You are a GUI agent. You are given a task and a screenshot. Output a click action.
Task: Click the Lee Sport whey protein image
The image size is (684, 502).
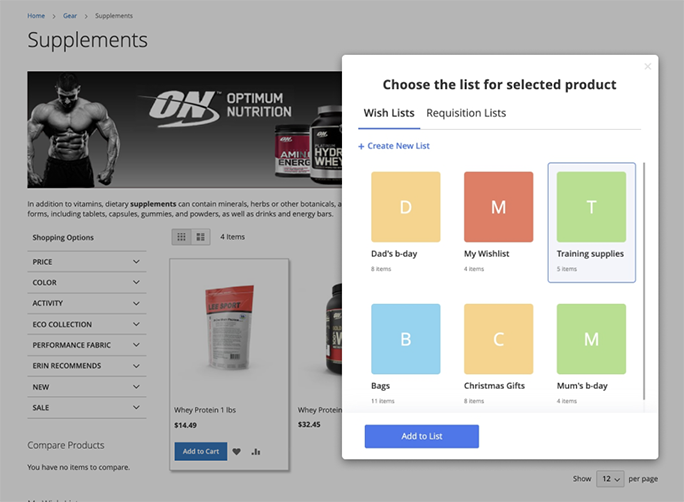tap(229, 327)
